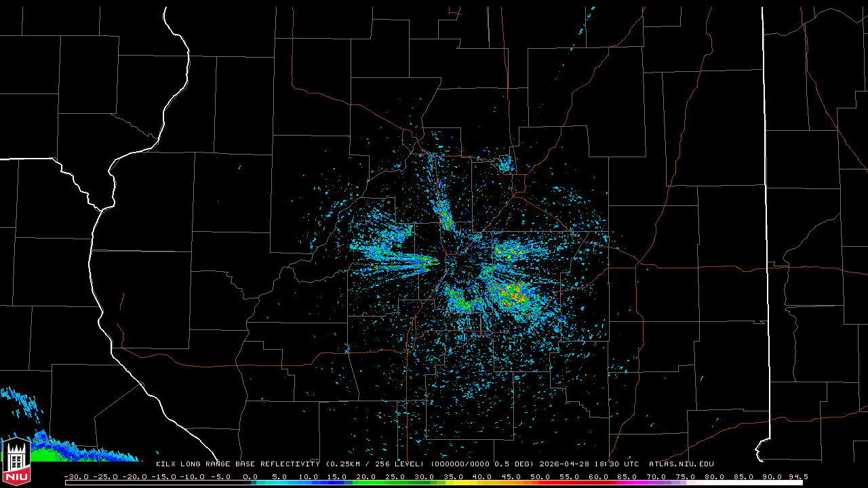The width and height of the screenshot is (868, 488).
Task: Click the cyan 5.0 color scale segment
Action: pyautogui.click(x=280, y=483)
